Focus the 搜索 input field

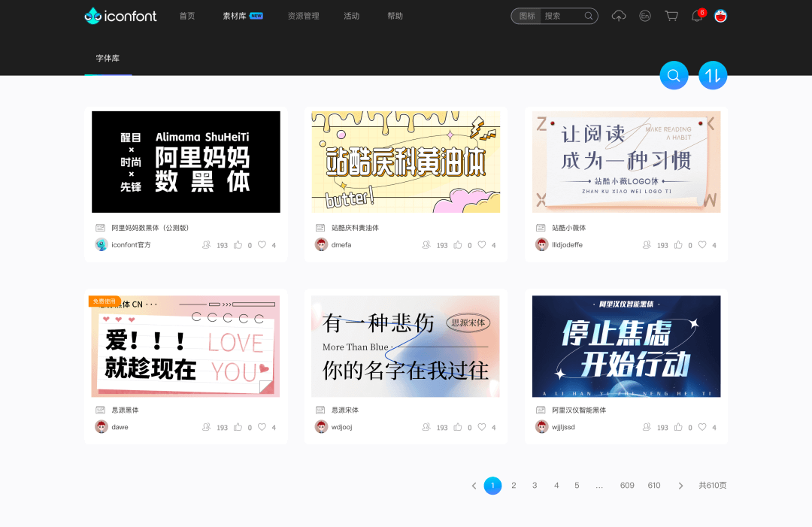click(562, 16)
